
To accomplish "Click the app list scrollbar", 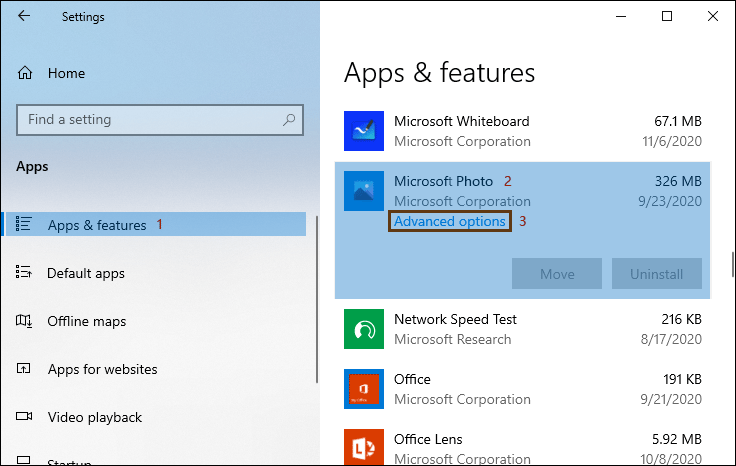I will coord(732,264).
